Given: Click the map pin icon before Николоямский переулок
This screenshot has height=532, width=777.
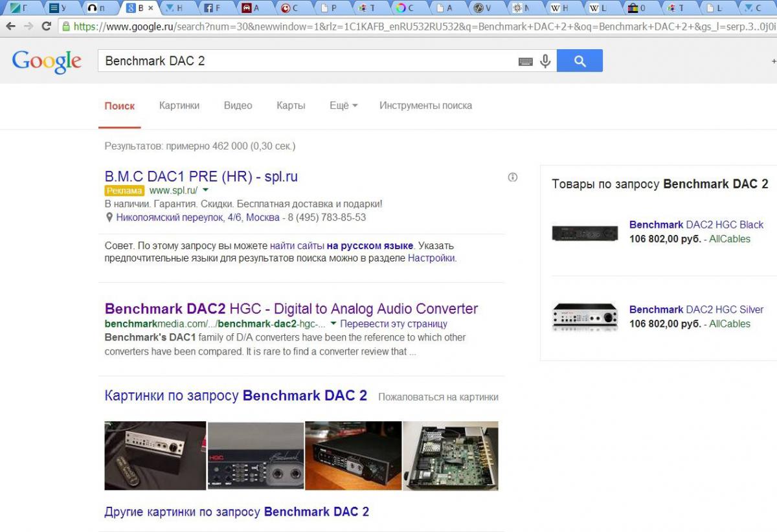Looking at the screenshot, I should coord(109,217).
